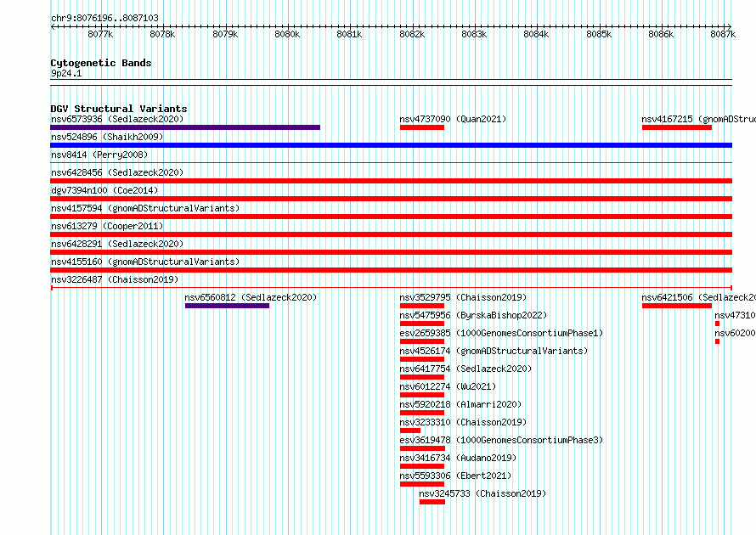This screenshot has height=535, width=756.
Task: Open variant nsv6428456 (Sedlazeck2020)
Action: [x=117, y=172]
